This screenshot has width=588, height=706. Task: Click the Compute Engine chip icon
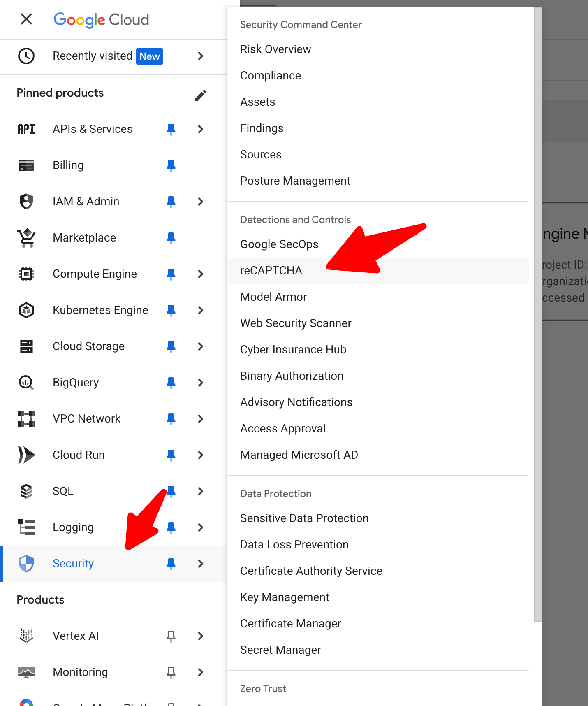point(26,274)
